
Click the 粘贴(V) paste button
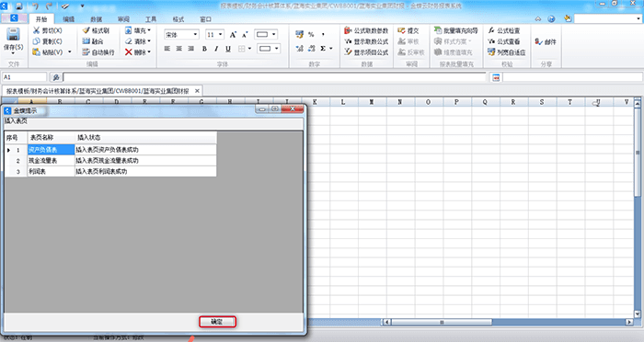[x=48, y=52]
